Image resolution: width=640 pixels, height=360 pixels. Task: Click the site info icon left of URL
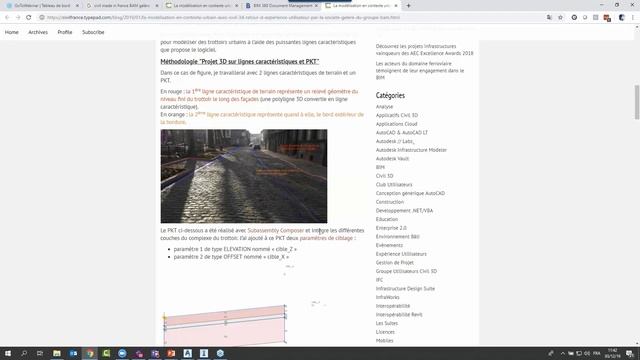42,18
